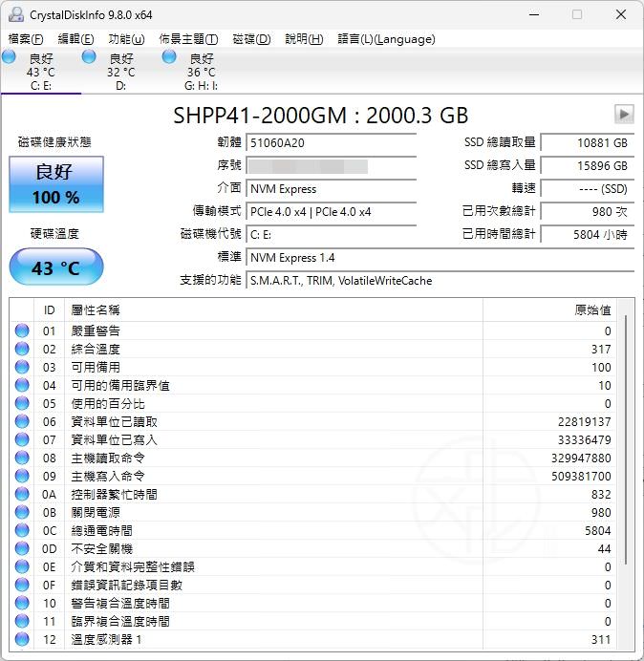Click the 10881 GB total reads value
644x661 pixels.
pyautogui.click(x=588, y=143)
